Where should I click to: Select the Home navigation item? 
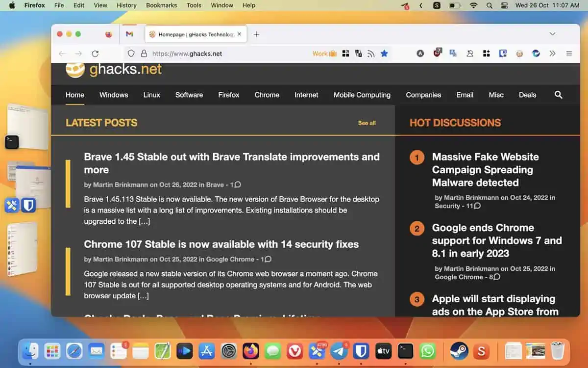tap(75, 95)
